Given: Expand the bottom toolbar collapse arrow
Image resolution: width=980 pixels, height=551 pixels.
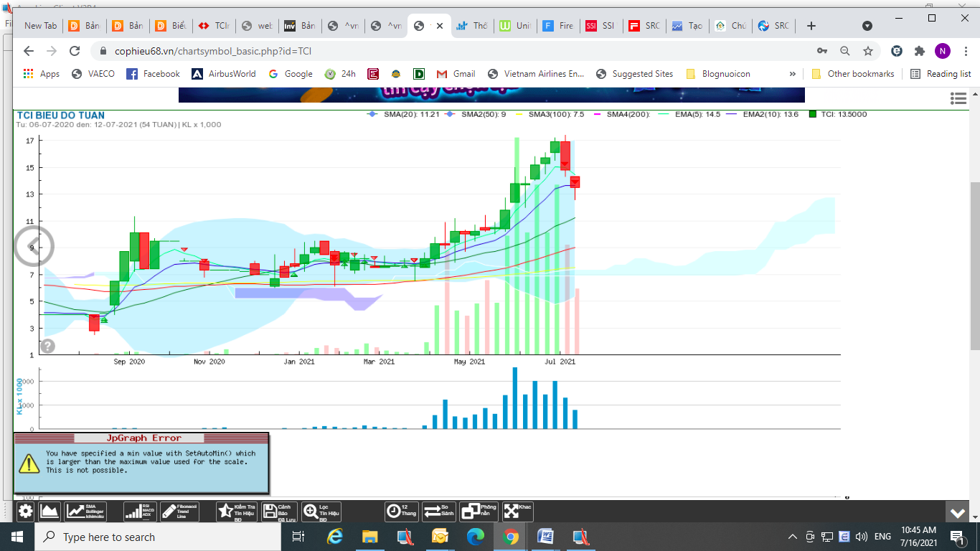Looking at the screenshot, I should pos(958,513).
